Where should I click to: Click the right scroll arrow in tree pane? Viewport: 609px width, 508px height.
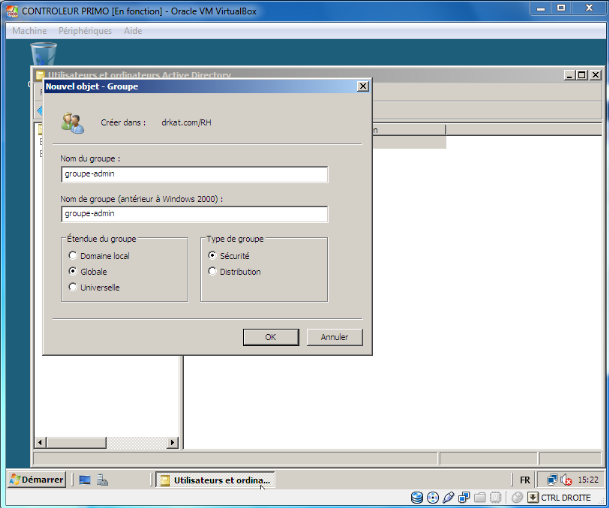pyautogui.click(x=173, y=442)
